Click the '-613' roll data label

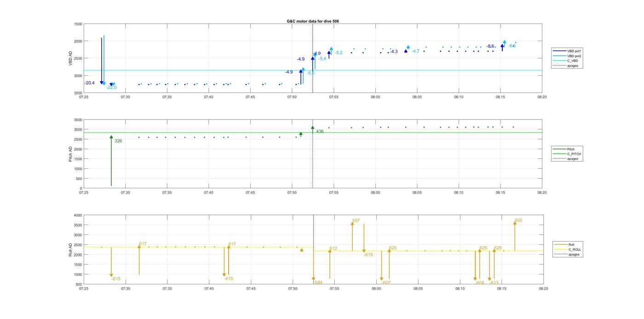pyautogui.click(x=494, y=283)
